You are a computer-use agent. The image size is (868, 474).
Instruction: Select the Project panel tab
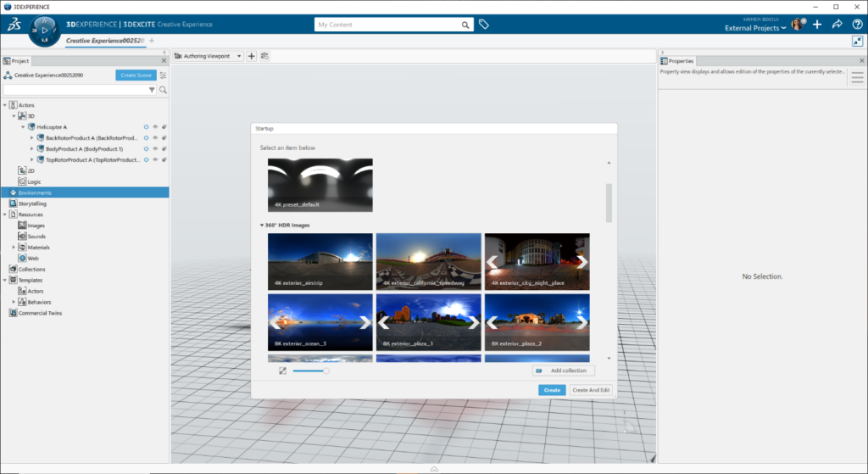coord(16,61)
